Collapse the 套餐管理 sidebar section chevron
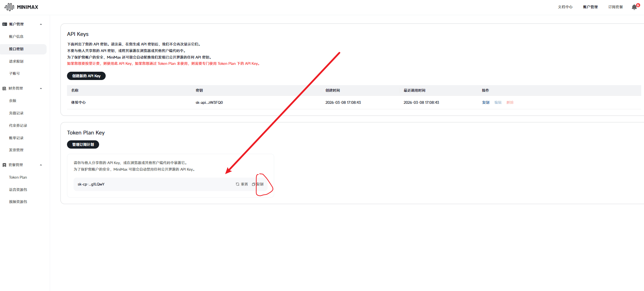 [41, 165]
